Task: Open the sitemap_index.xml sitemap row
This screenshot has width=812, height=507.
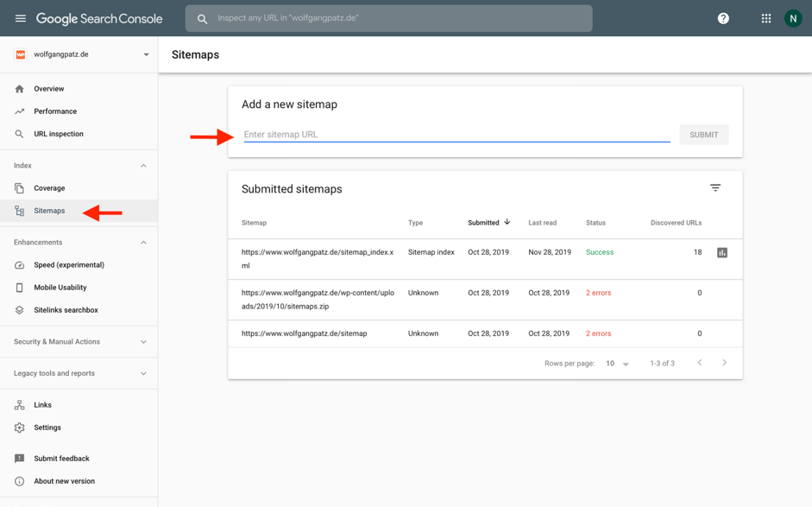Action: (485, 259)
